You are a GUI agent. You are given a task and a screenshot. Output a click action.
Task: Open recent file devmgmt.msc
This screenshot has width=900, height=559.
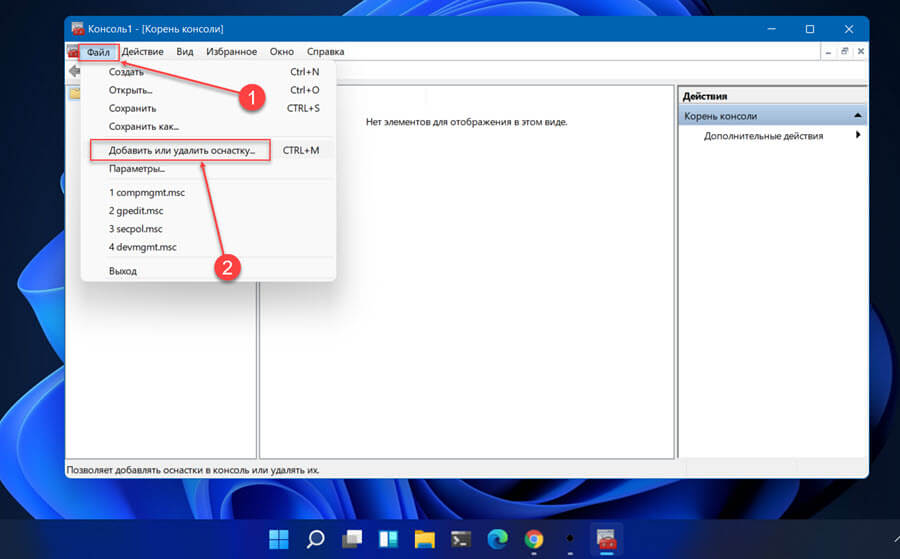click(208, 247)
